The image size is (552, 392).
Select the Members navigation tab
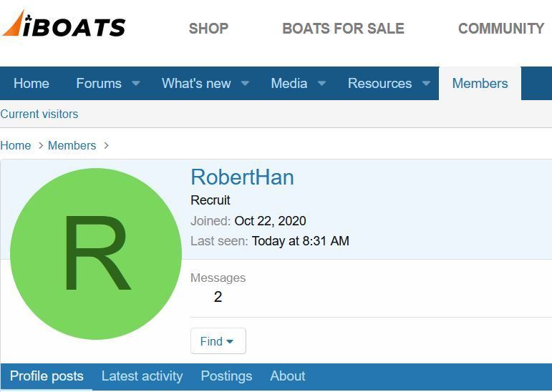(480, 84)
